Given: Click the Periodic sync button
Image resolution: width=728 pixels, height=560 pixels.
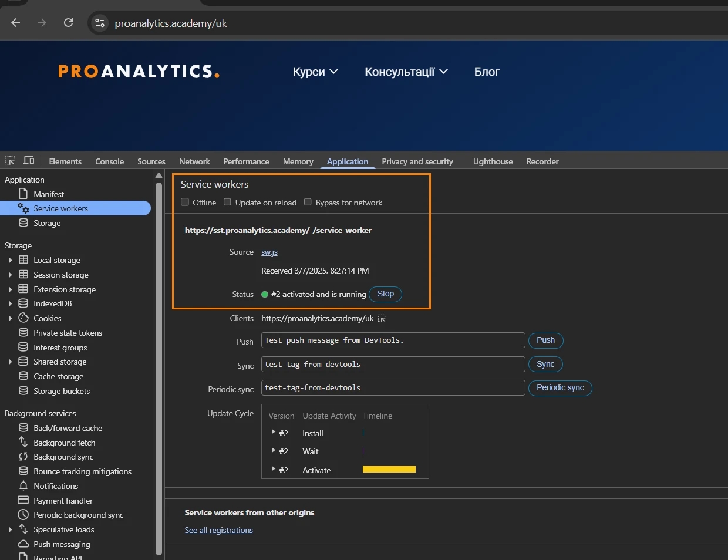Looking at the screenshot, I should point(560,388).
